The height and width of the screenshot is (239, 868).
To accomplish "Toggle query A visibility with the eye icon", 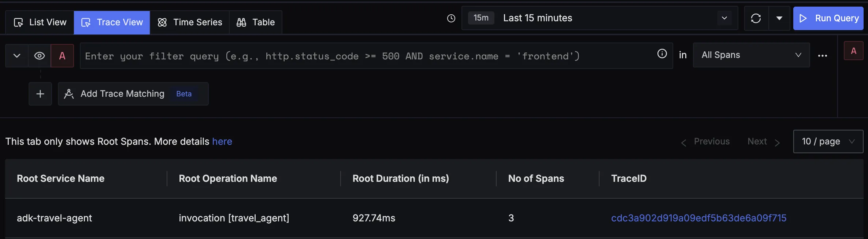I will 40,56.
